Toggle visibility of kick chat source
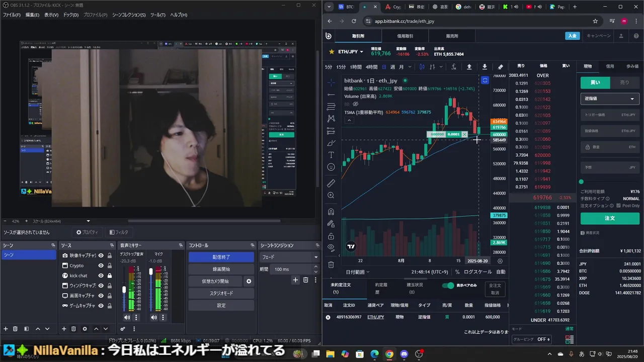Viewport: 644px width, 362px height. click(x=101, y=276)
